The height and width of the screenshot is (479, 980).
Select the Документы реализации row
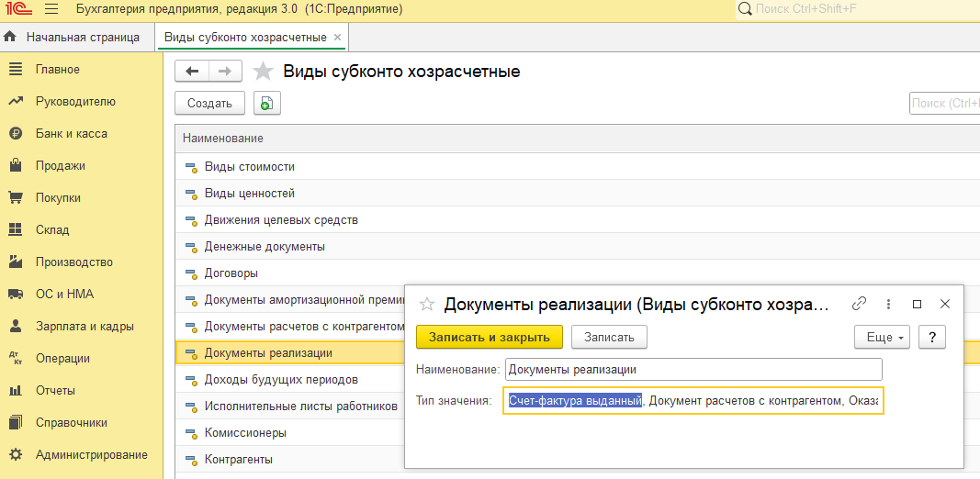pos(290,353)
